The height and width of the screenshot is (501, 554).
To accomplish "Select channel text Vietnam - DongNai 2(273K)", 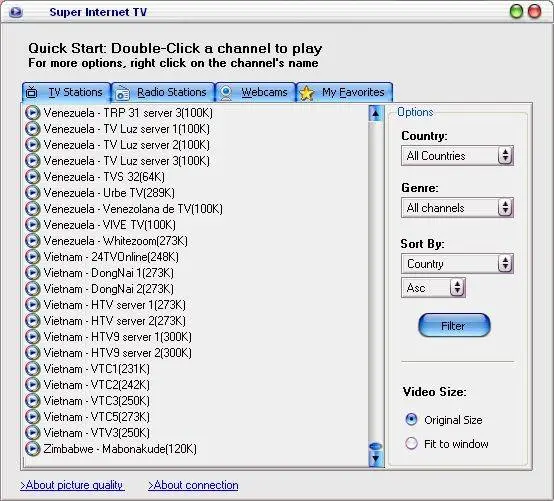I will click(x=108, y=289).
